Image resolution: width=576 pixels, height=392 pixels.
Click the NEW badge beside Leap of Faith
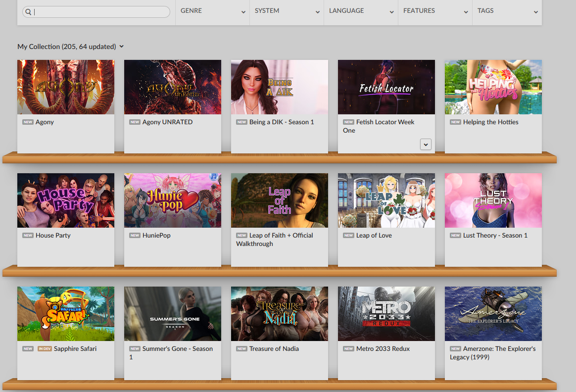click(x=241, y=235)
